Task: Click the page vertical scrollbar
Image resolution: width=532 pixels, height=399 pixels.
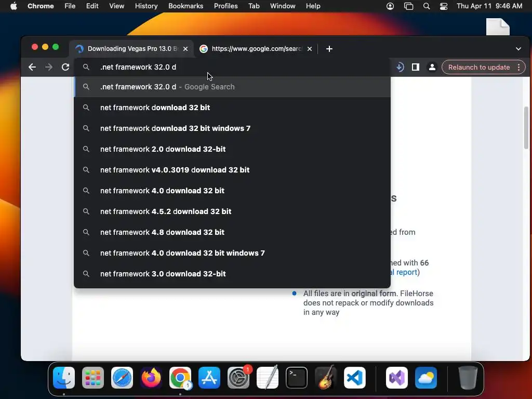Action: [526, 128]
